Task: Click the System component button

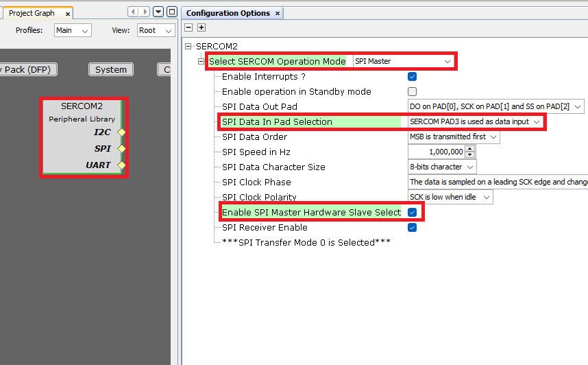Action: 110,69
